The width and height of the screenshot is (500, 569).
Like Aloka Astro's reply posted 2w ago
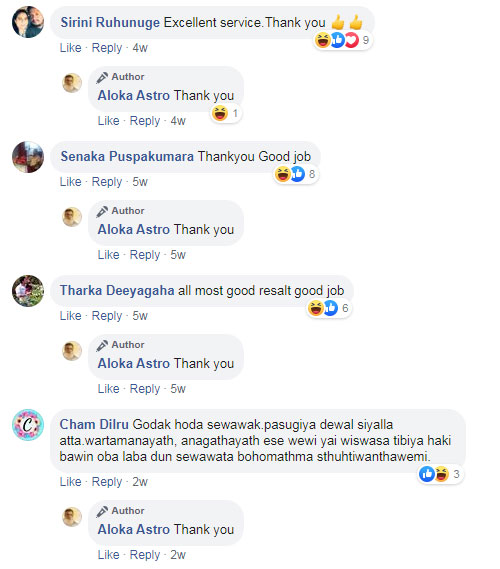pos(108,554)
